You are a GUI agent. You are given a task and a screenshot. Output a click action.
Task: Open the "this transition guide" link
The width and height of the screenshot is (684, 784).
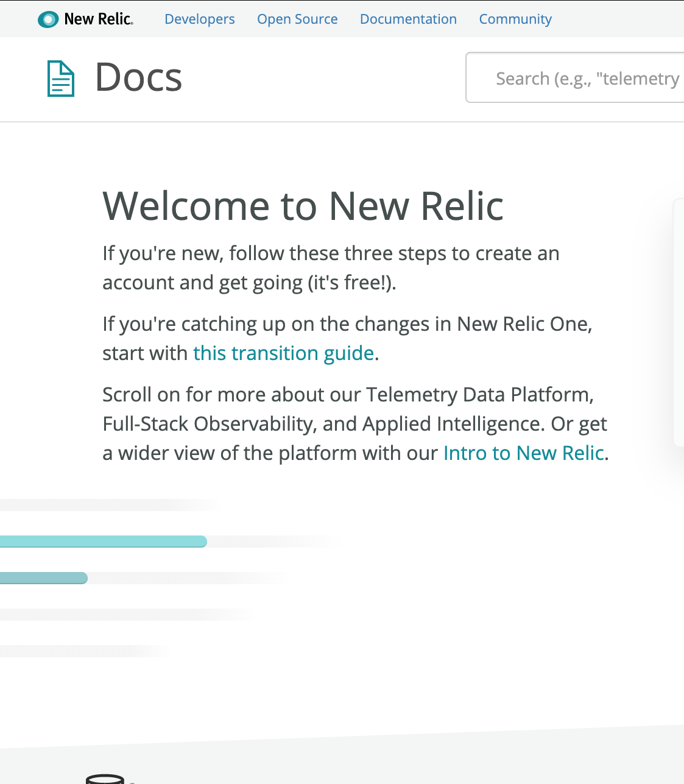[x=283, y=353]
